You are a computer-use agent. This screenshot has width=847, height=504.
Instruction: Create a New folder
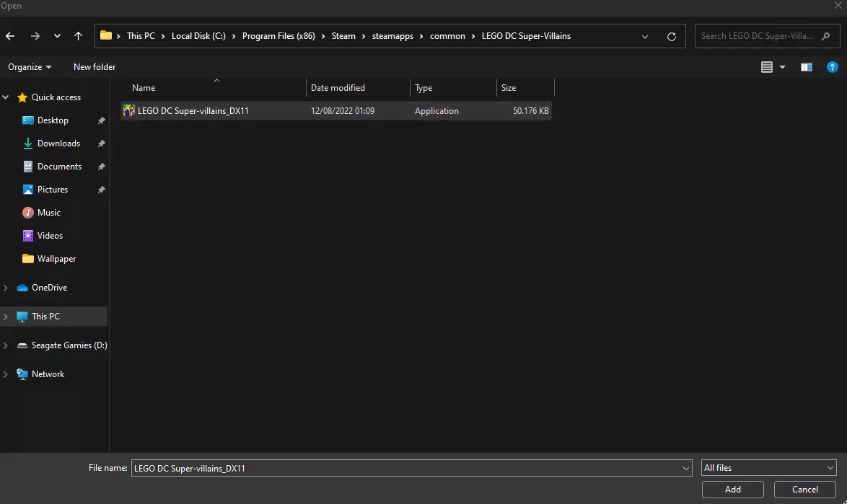point(95,67)
